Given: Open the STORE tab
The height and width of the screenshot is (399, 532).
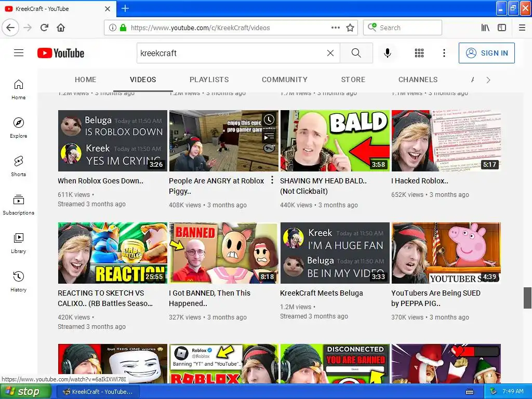Looking at the screenshot, I should (353, 79).
